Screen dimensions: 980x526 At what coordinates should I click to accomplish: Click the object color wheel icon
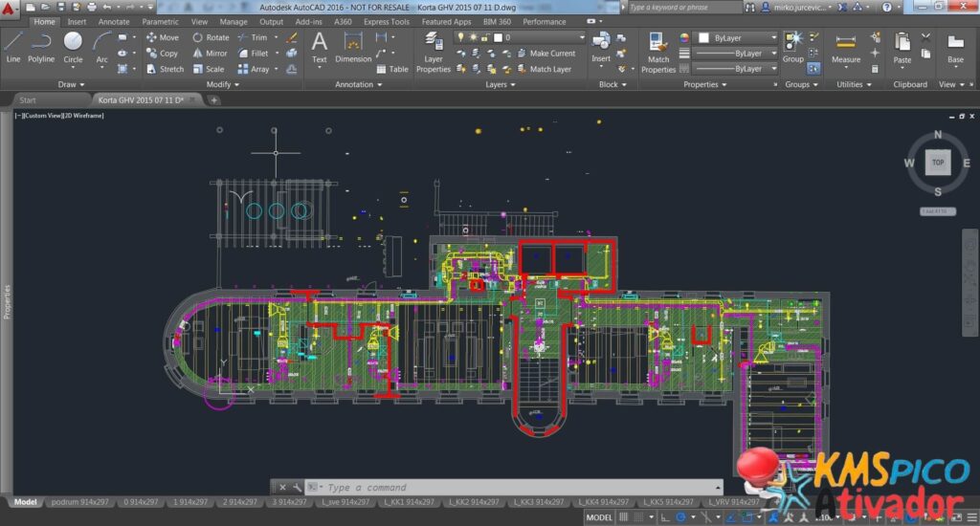pyautogui.click(x=684, y=38)
